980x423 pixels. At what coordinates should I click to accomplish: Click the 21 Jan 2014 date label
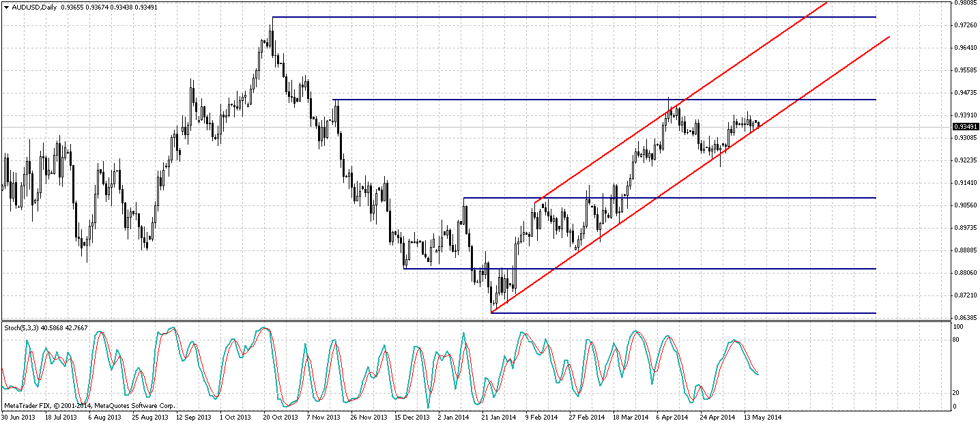pyautogui.click(x=499, y=416)
